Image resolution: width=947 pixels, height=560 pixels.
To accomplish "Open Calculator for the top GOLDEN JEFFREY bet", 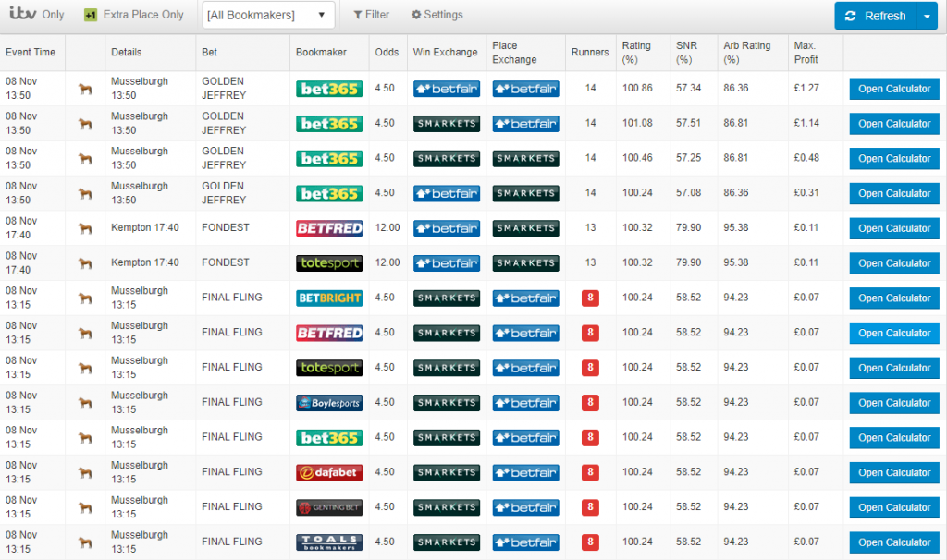I will coord(893,88).
